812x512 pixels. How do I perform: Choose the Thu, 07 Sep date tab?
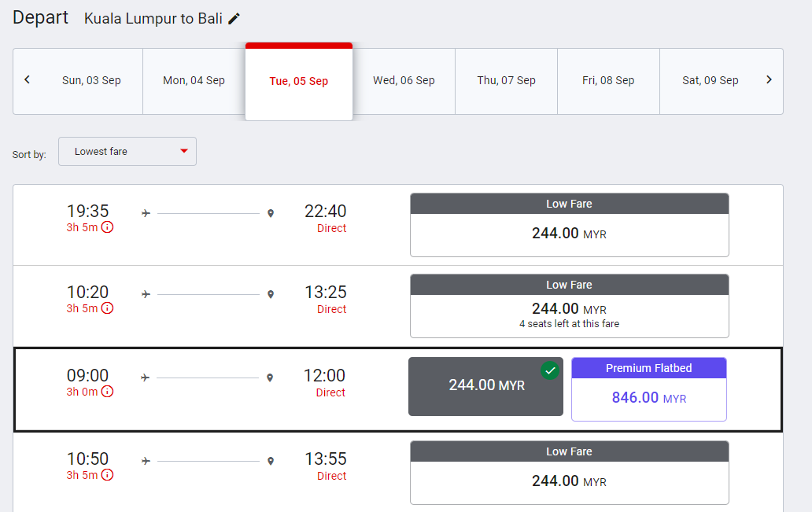(x=506, y=81)
